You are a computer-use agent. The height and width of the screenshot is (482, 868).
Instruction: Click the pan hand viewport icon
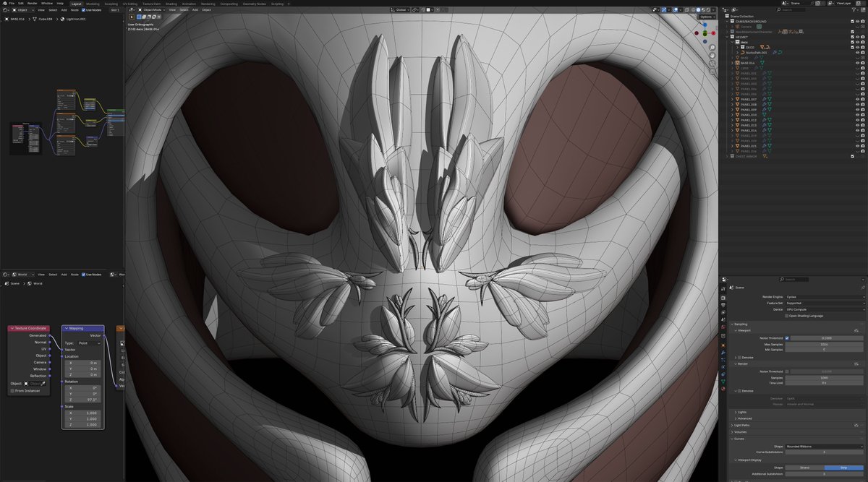[712, 56]
